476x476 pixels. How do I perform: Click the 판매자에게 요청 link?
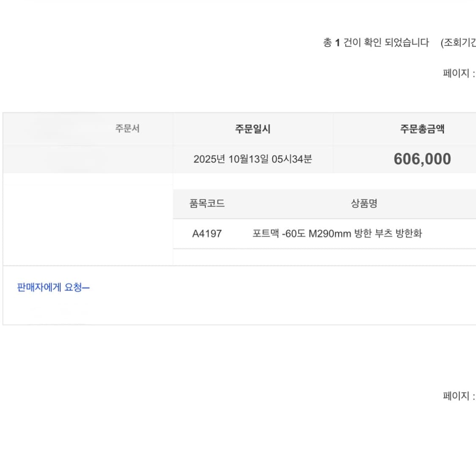[50, 288]
